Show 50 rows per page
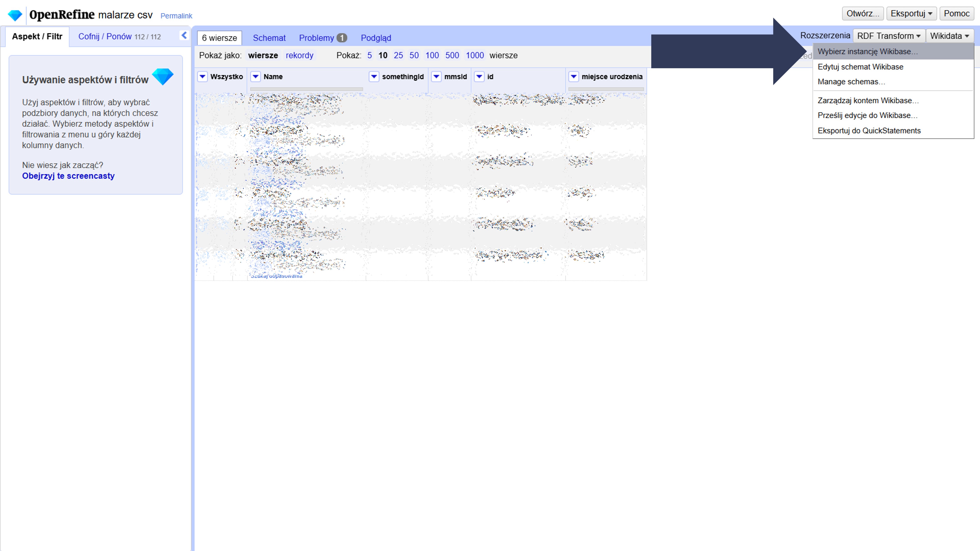 (x=414, y=55)
